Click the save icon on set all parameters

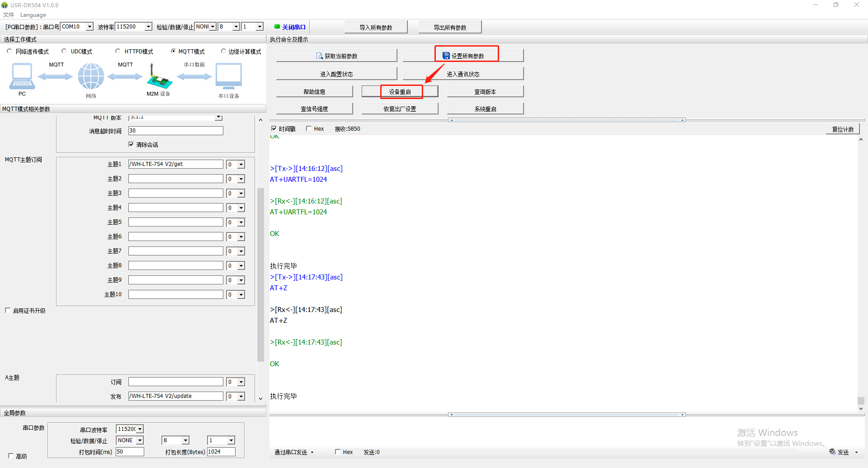[446, 56]
